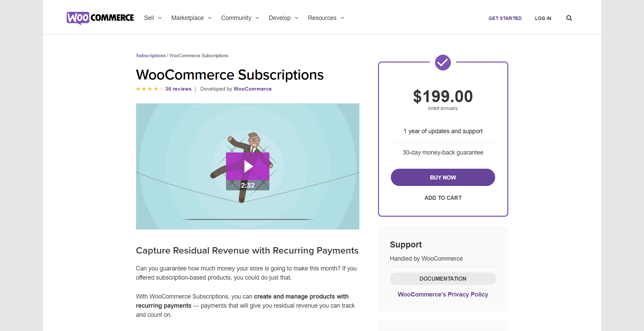Viewport: 644px width, 331px height.
Task: Click the tightrope video thumbnail
Action: pyautogui.click(x=248, y=166)
